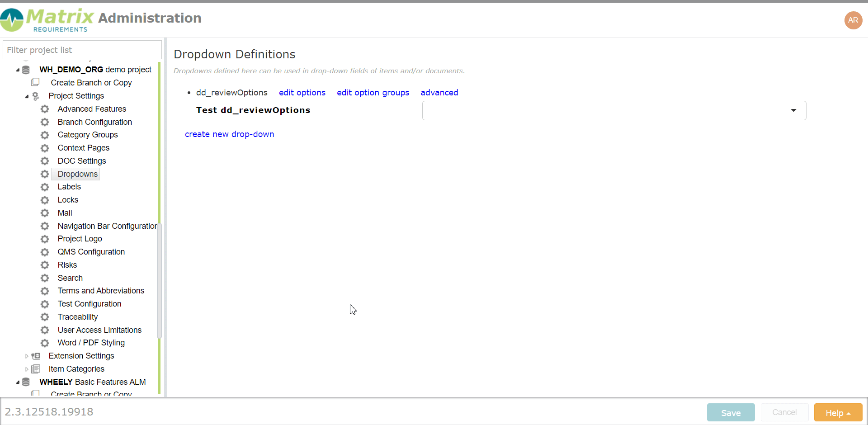Click the WHEELY project database icon
Viewport: 868px width, 425px height.
tap(26, 382)
